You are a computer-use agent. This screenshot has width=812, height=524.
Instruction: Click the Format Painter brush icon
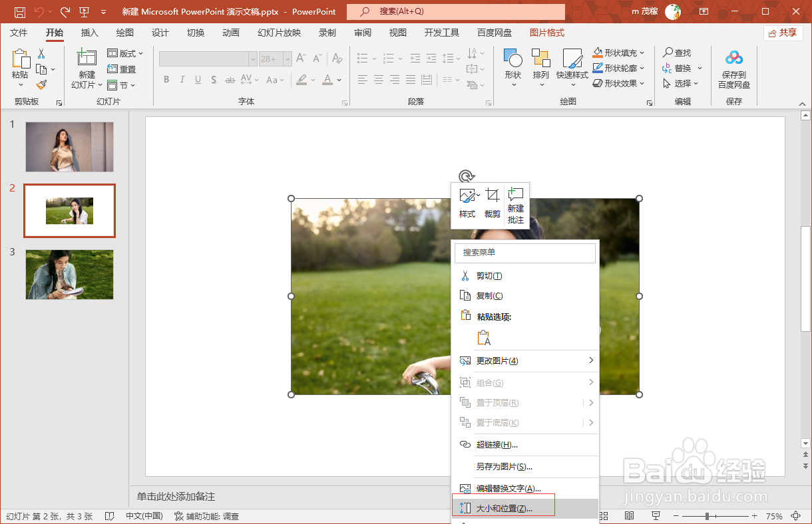41,84
